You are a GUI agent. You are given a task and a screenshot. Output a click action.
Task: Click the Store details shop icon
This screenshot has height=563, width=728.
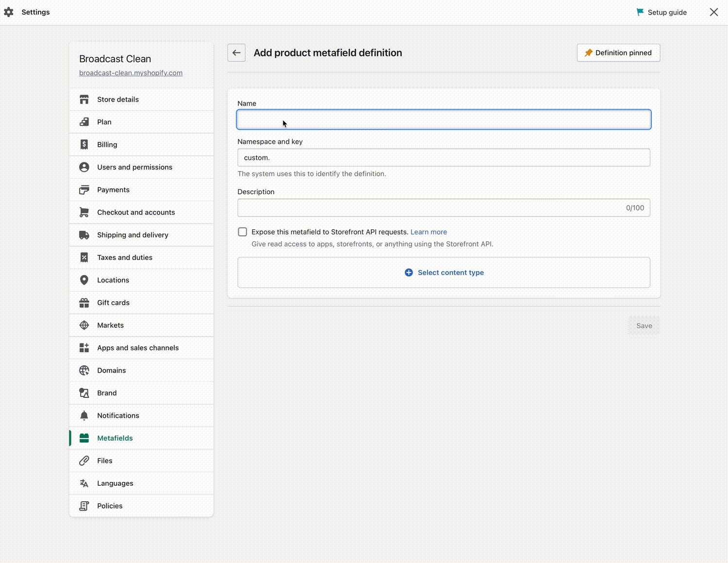[x=84, y=100]
